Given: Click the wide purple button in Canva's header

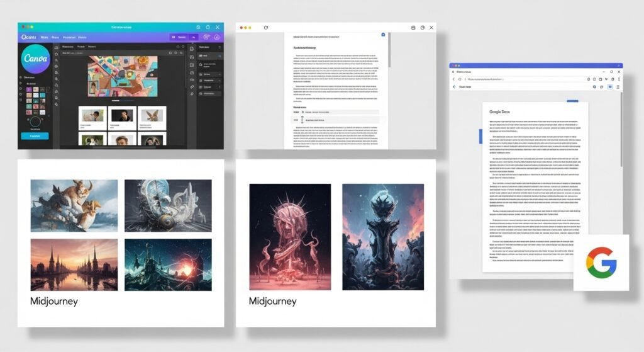Looking at the screenshot, I should tap(179, 37).
